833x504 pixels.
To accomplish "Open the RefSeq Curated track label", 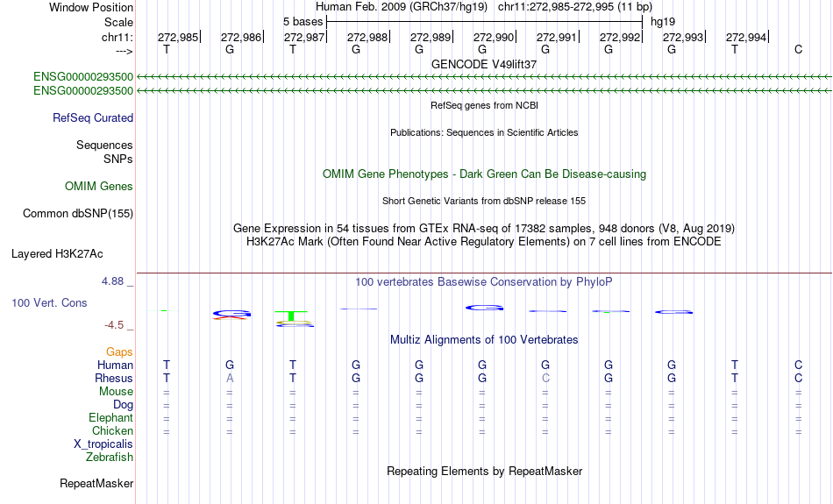I will click(93, 118).
